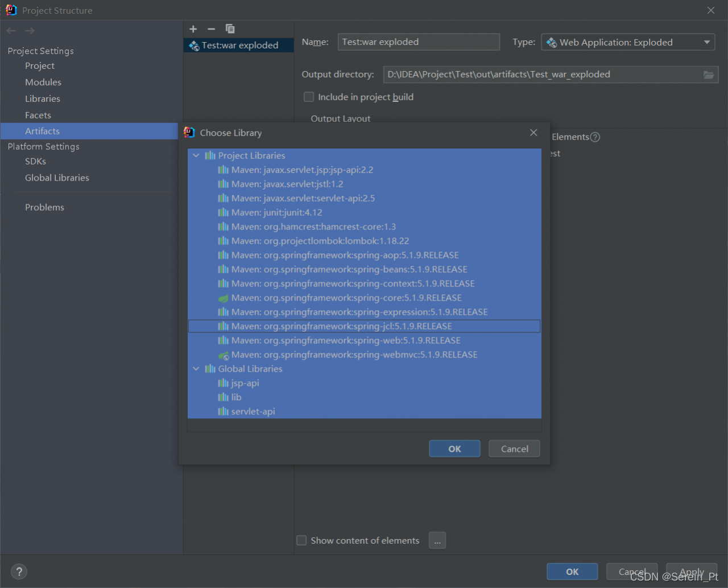
Task: Click the back navigation arrow
Action: click(x=11, y=31)
